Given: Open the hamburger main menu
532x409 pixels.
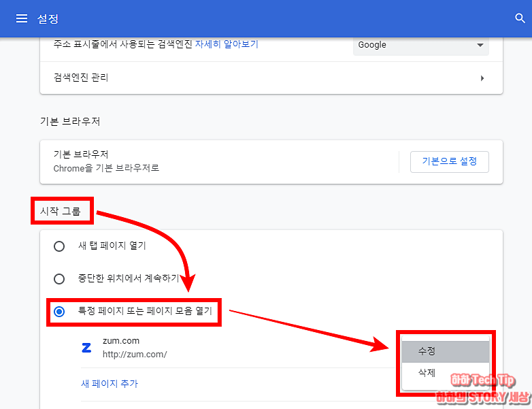Looking at the screenshot, I should point(22,18).
